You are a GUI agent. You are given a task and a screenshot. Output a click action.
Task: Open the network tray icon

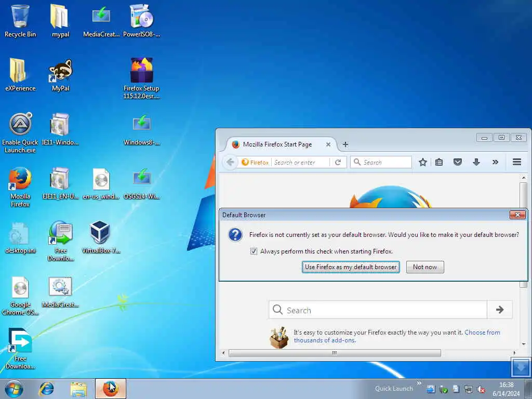[469, 389]
